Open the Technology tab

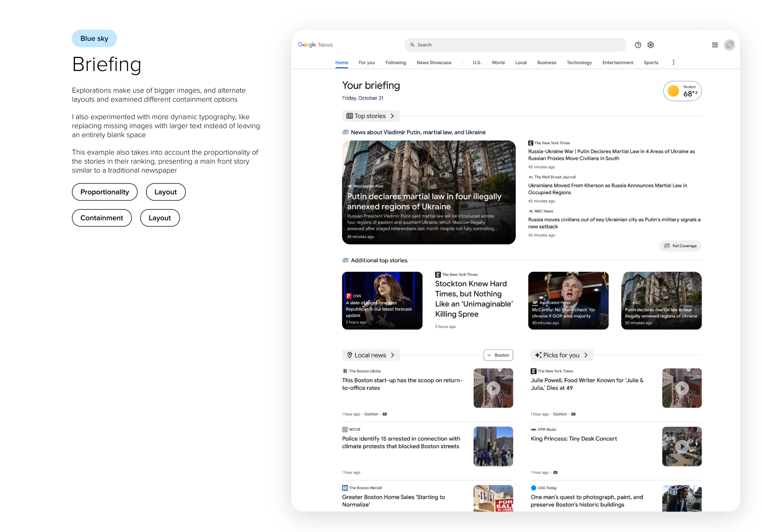tap(579, 62)
